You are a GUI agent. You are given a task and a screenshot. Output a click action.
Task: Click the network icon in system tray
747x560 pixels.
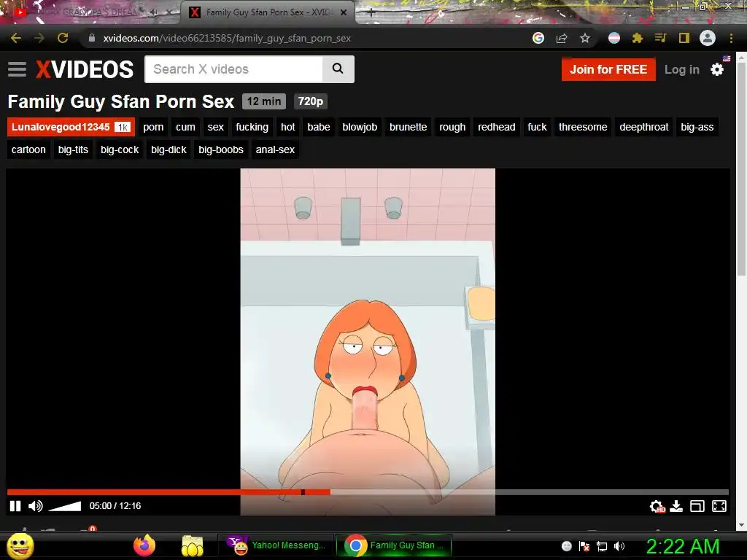tap(602, 546)
